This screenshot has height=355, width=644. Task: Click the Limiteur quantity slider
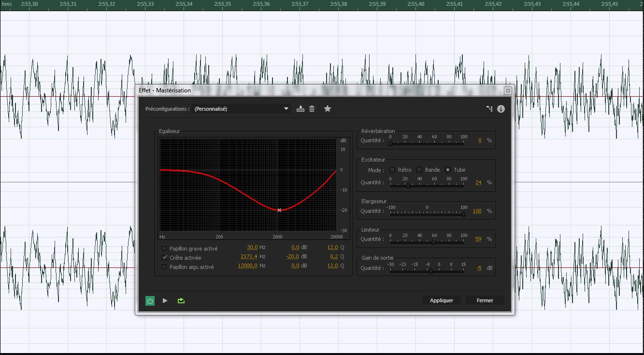pos(433,242)
